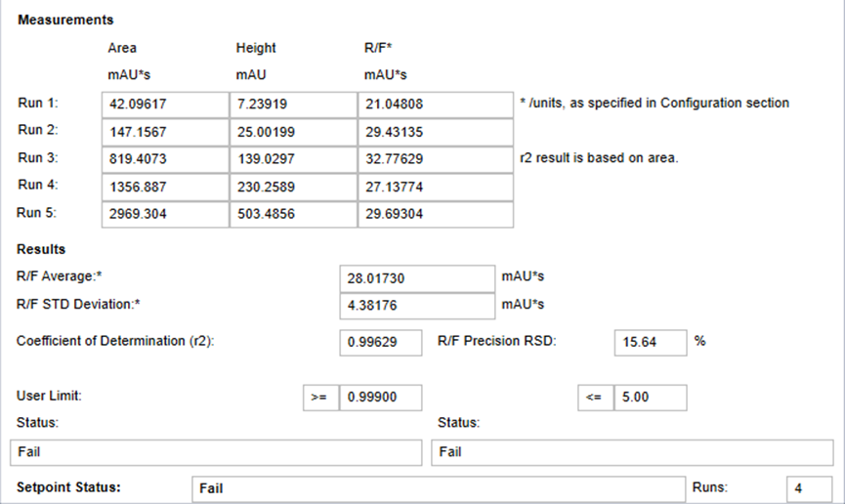Click the Run 1: row label

(x=38, y=103)
